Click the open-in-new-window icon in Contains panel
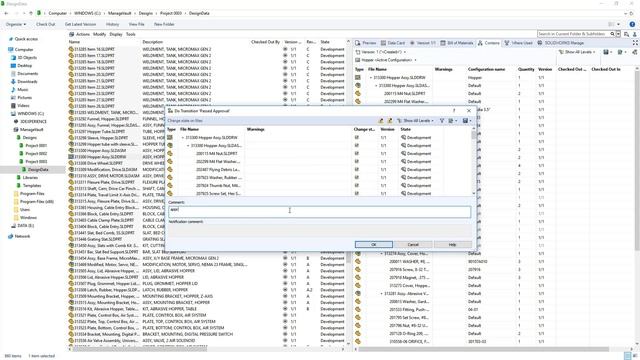Screen dimensions: 640x360 coord(635,52)
